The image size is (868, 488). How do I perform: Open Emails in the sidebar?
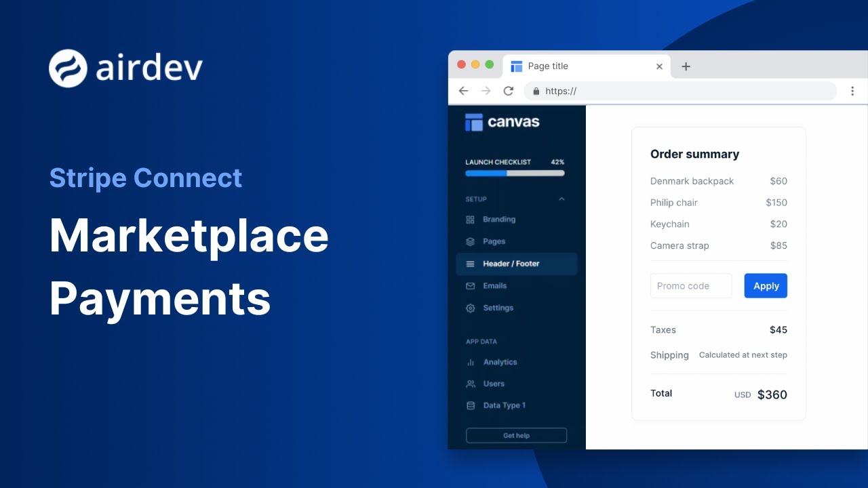[x=517, y=286]
